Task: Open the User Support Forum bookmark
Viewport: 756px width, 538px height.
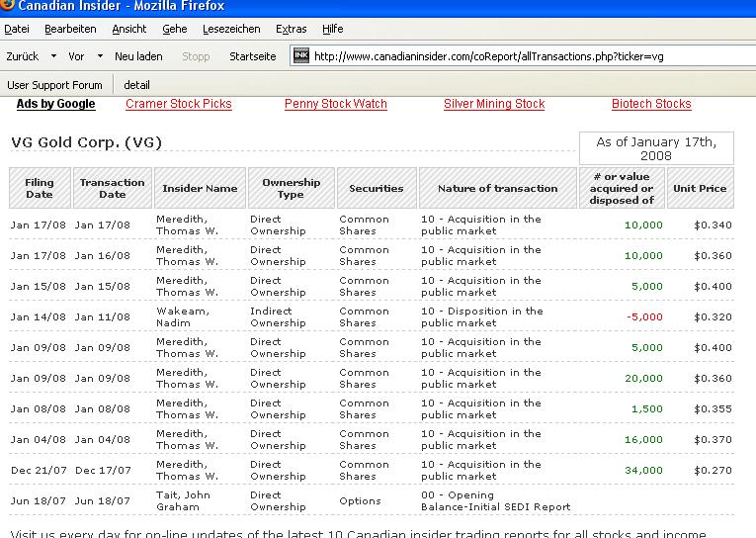Action: (54, 85)
